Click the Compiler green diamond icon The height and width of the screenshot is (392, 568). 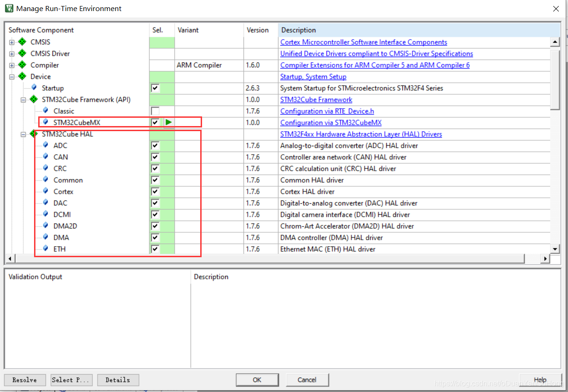point(22,65)
